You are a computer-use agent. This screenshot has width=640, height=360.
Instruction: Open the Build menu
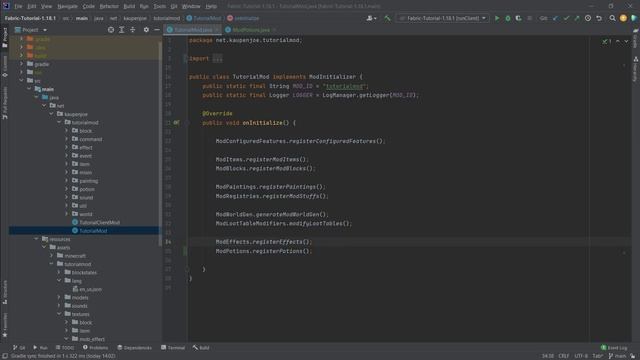point(129,7)
